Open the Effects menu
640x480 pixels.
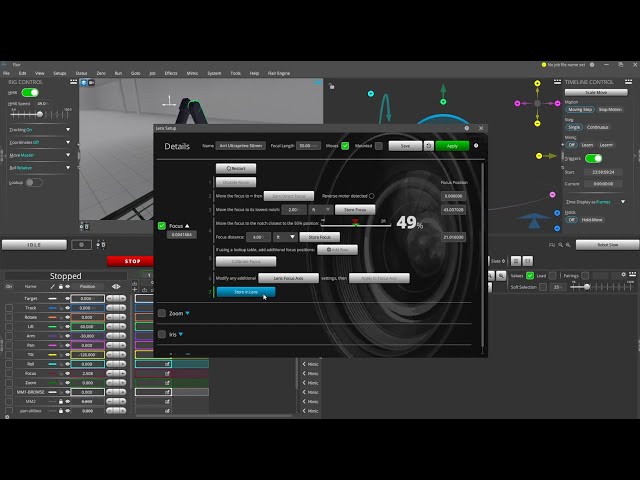(x=171, y=73)
